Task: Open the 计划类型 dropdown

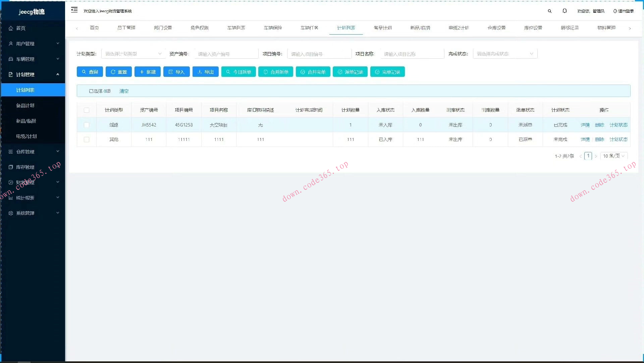Action: point(133,54)
